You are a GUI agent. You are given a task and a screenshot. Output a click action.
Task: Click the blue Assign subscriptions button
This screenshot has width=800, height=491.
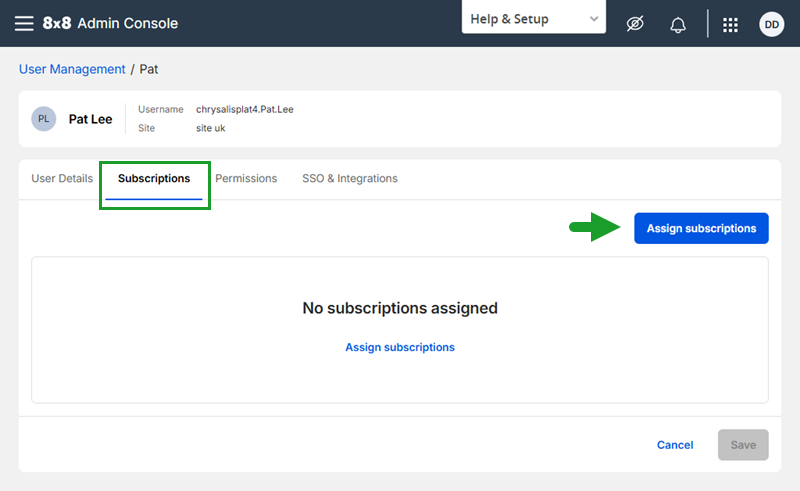click(701, 228)
